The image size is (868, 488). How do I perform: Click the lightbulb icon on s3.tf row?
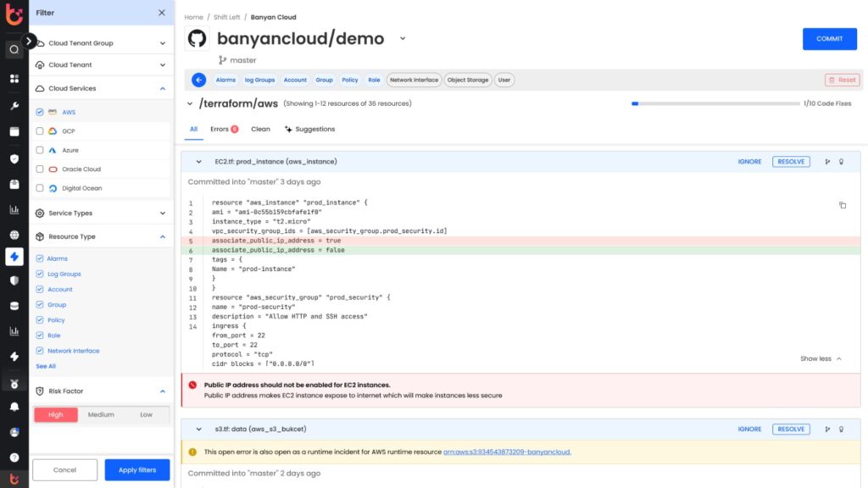point(841,429)
